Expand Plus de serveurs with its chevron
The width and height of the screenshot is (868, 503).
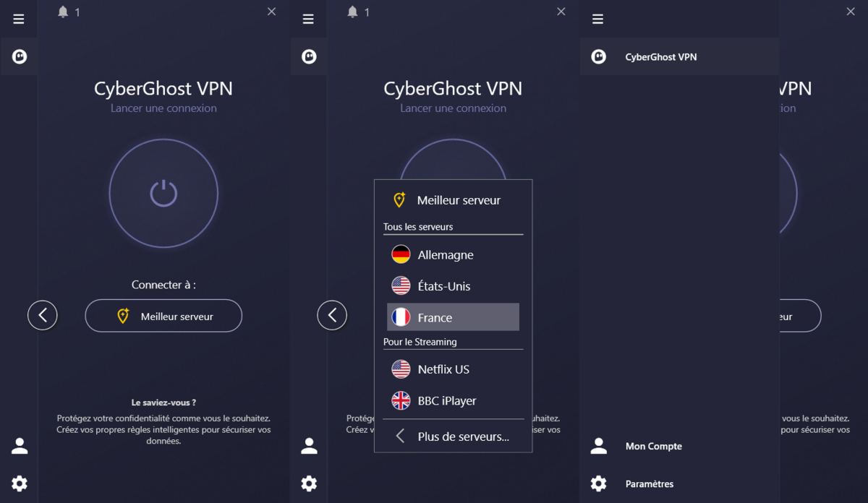coord(399,436)
